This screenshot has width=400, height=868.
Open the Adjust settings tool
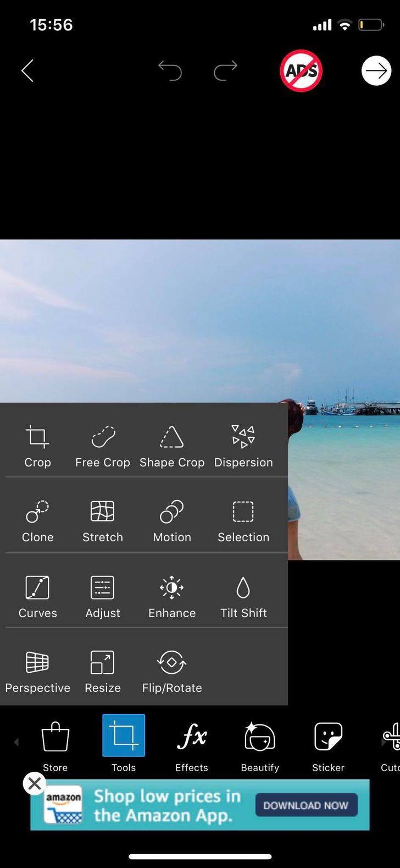coord(103,597)
